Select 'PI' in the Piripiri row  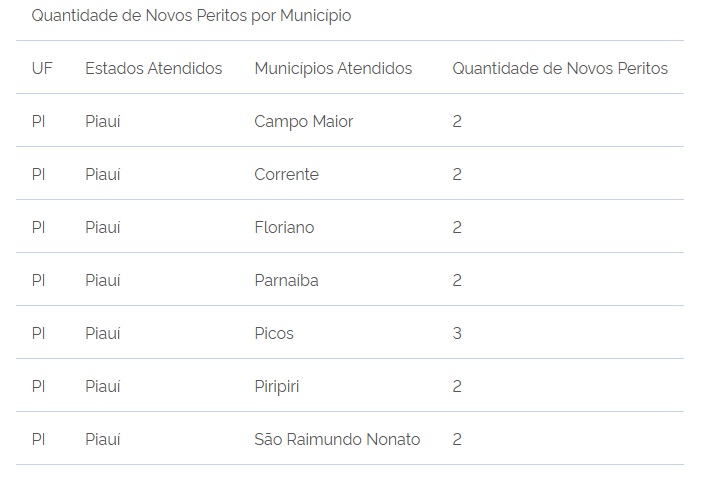pyautogui.click(x=39, y=386)
